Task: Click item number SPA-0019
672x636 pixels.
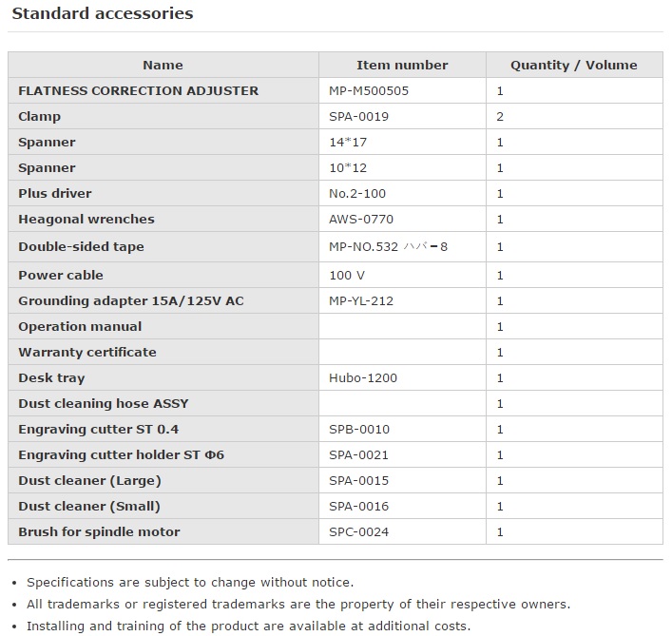Action: (x=358, y=117)
